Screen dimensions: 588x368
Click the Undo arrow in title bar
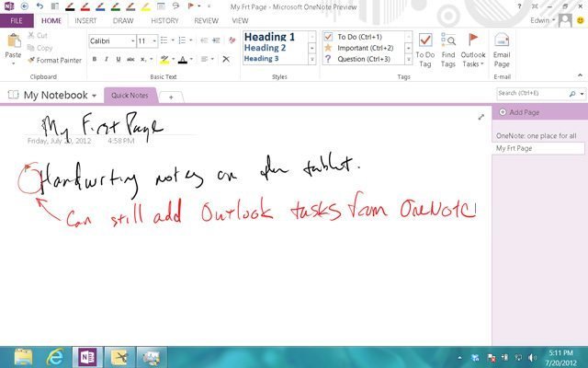[40, 6]
